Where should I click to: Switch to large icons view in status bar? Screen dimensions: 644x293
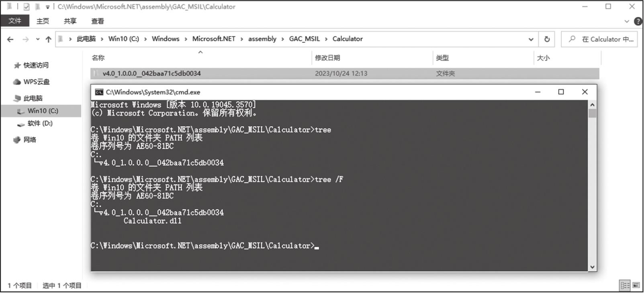636,285
